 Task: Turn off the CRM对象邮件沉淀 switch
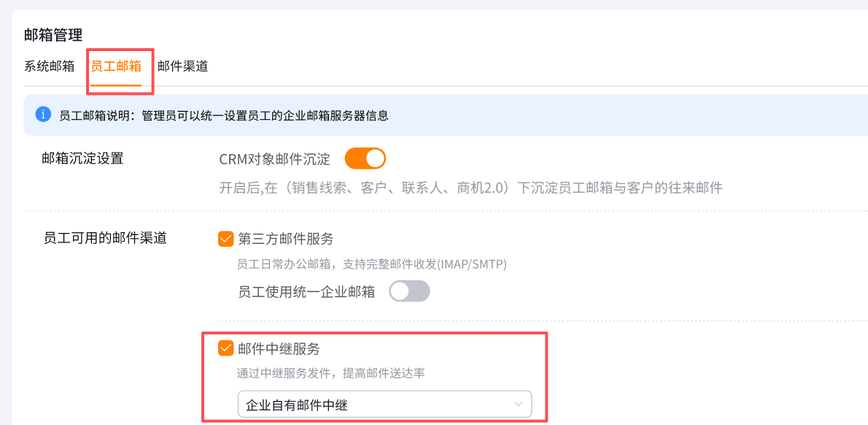pos(365,158)
